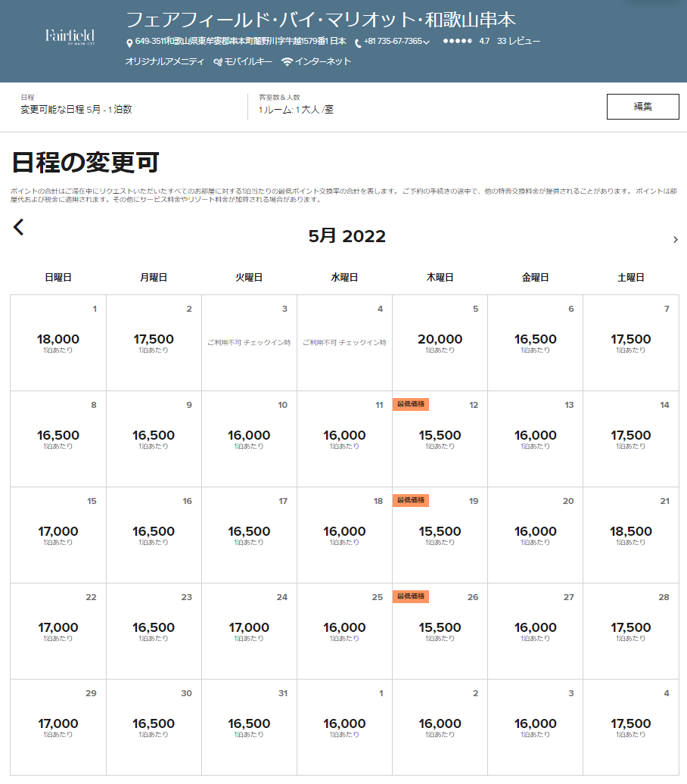Go to previous month with left arrow
The height and width of the screenshot is (784, 687).
pos(19,227)
